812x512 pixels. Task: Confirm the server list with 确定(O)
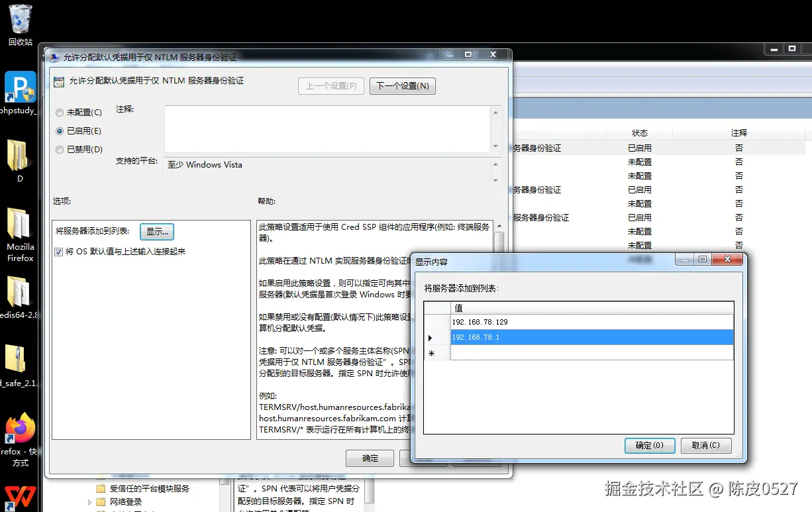click(649, 445)
